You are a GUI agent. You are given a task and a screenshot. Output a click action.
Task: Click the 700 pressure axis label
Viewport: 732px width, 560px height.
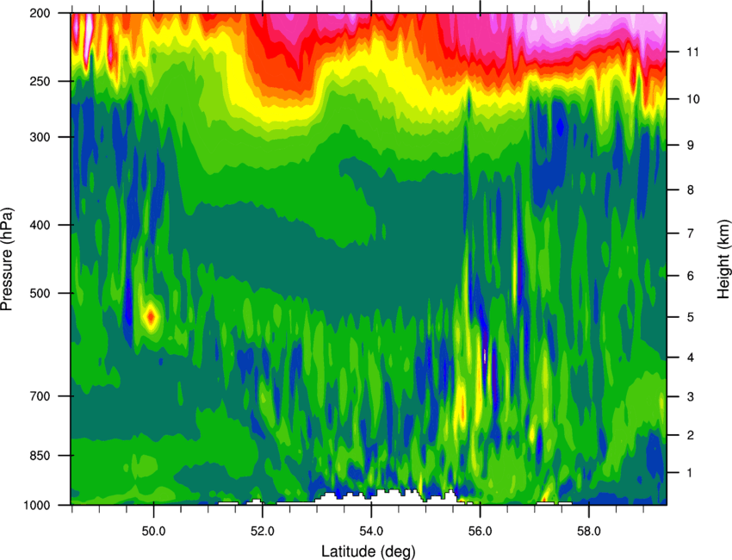[x=39, y=396]
